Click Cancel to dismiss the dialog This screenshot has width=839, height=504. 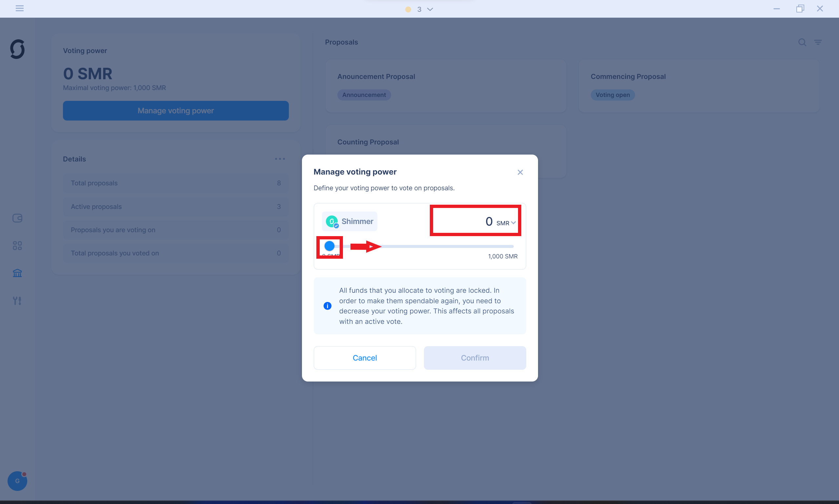tap(364, 358)
